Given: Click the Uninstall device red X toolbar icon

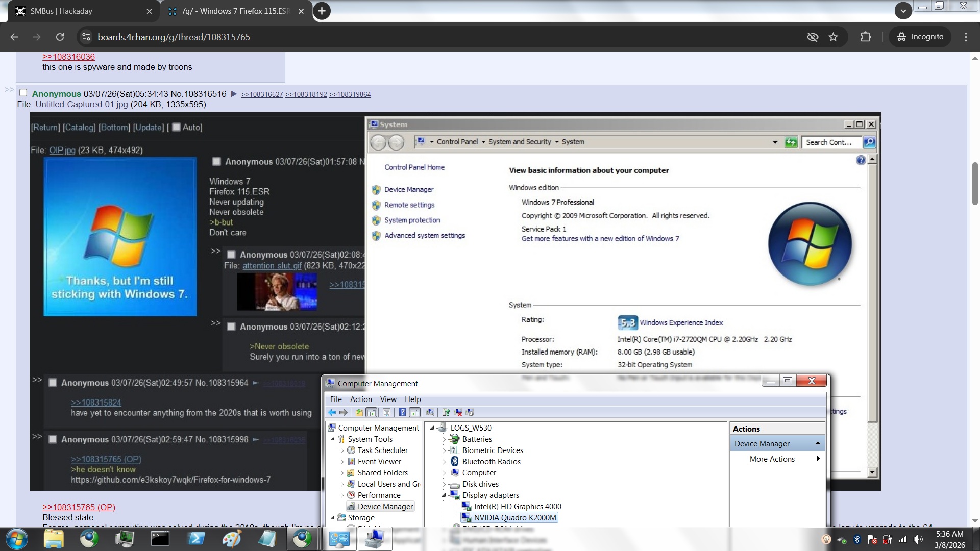Looking at the screenshot, I should pyautogui.click(x=458, y=412).
